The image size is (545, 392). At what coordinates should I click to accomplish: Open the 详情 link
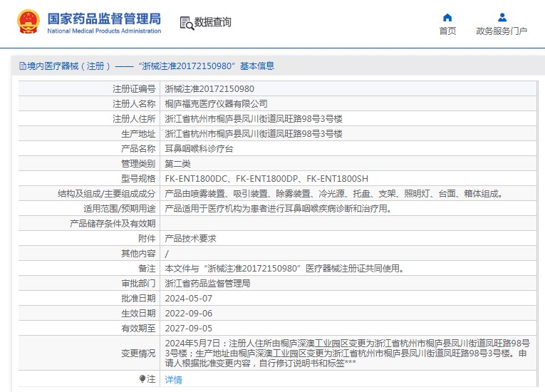click(173, 379)
